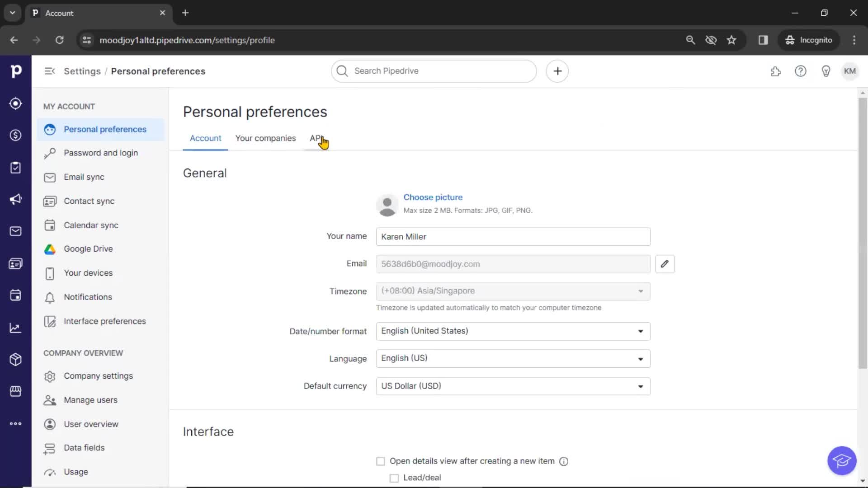Click the Pipedrive logo icon top-left
The image size is (868, 488).
point(16,71)
